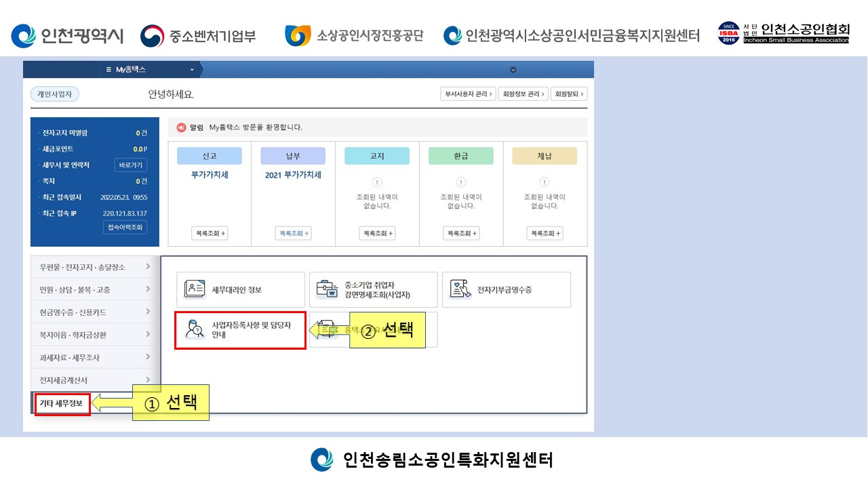The width and height of the screenshot is (868, 488).
Task: Click 최근 접속 IP 220.121.83.137
Action: (x=125, y=213)
